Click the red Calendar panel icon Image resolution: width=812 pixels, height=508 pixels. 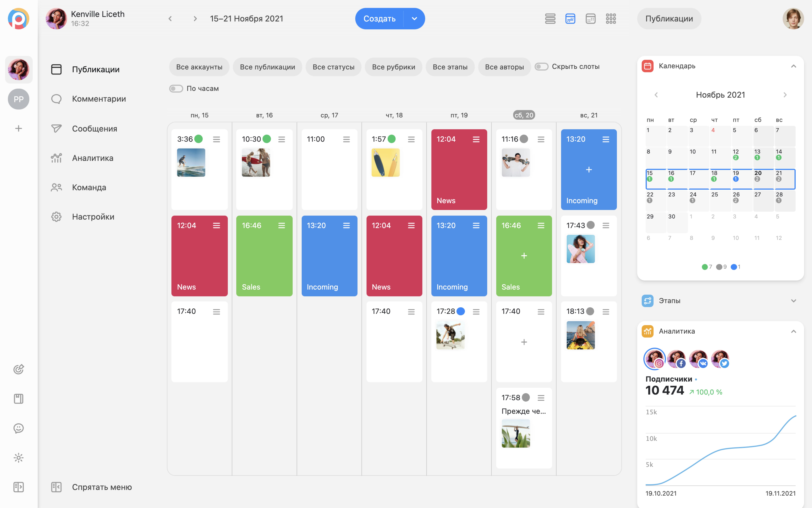(648, 66)
